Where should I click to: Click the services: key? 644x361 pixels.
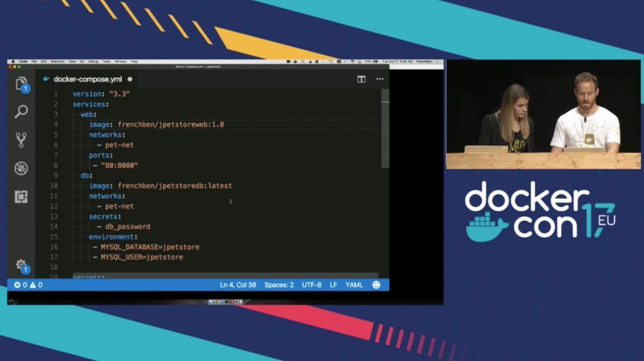pos(91,104)
